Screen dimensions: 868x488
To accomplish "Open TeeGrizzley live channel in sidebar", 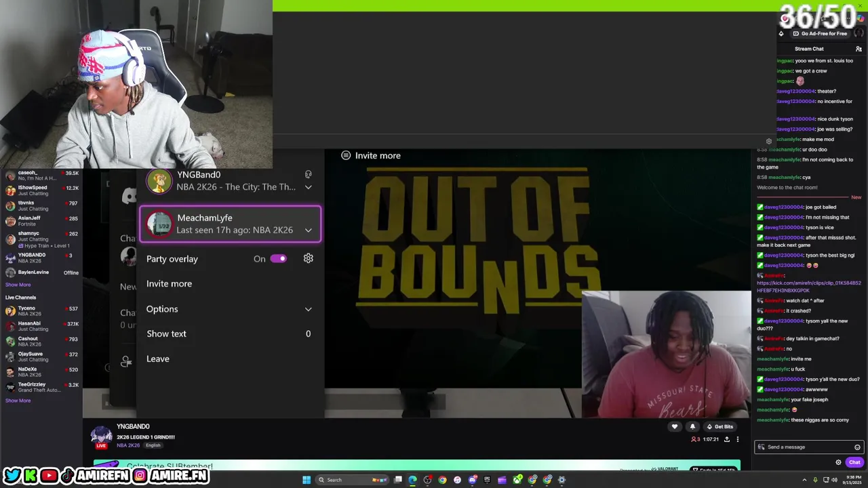I will point(41,387).
